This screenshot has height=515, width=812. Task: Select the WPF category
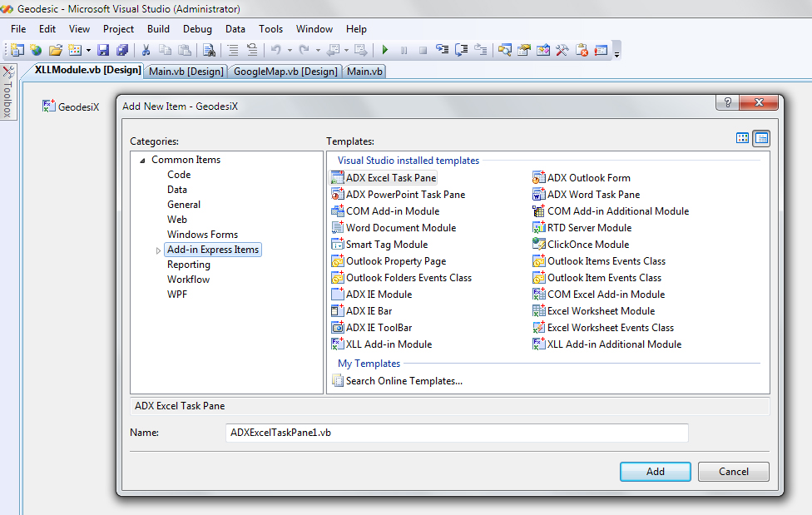pyautogui.click(x=177, y=295)
